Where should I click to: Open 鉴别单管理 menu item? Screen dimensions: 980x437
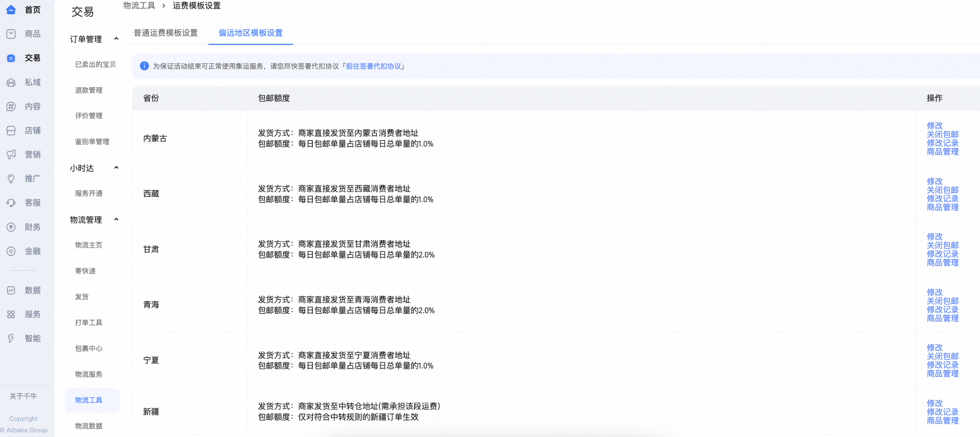click(x=92, y=142)
